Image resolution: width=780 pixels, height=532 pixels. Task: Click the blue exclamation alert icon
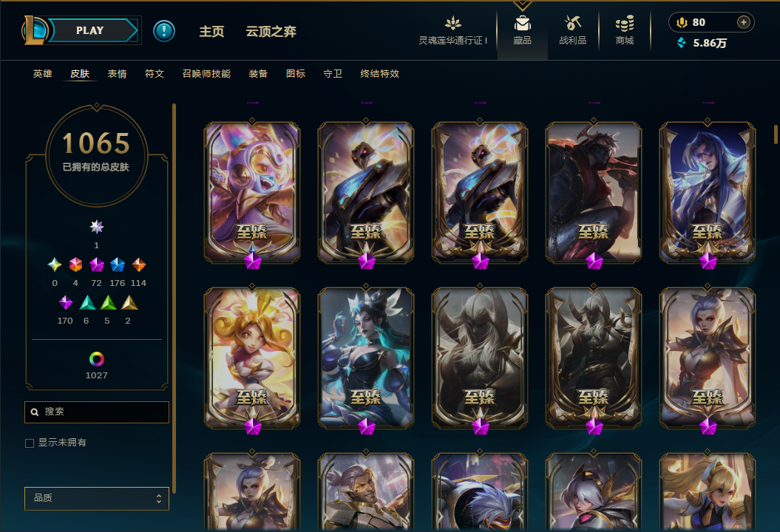163,31
